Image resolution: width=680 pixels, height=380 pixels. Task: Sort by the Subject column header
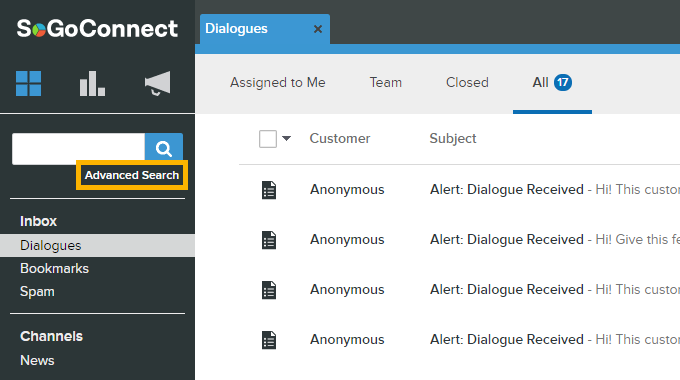coord(453,139)
